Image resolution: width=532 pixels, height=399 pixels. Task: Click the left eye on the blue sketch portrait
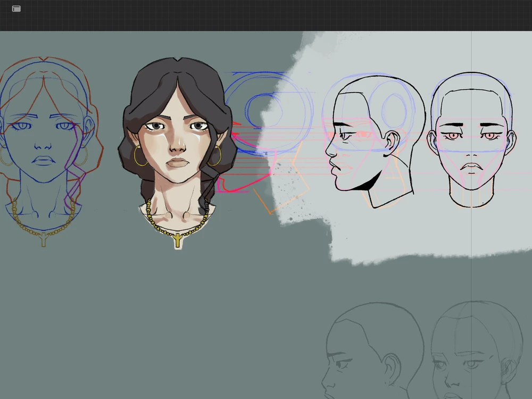pyautogui.click(x=23, y=127)
